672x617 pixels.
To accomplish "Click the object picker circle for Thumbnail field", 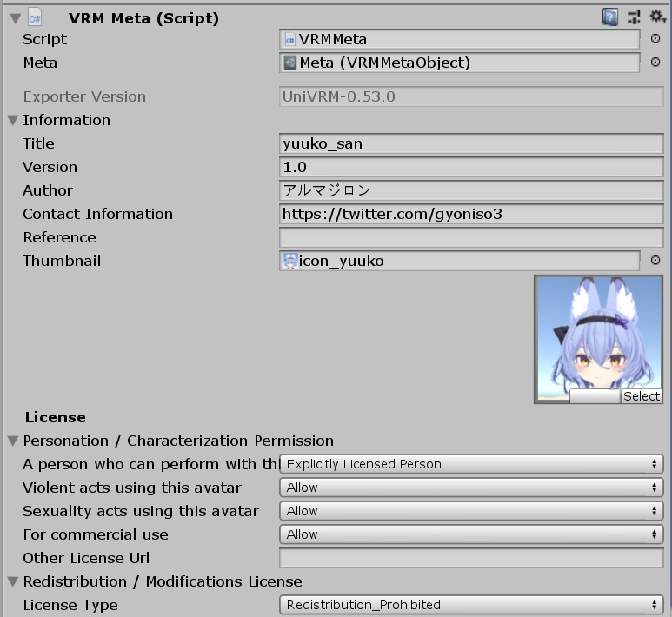I will tap(655, 261).
